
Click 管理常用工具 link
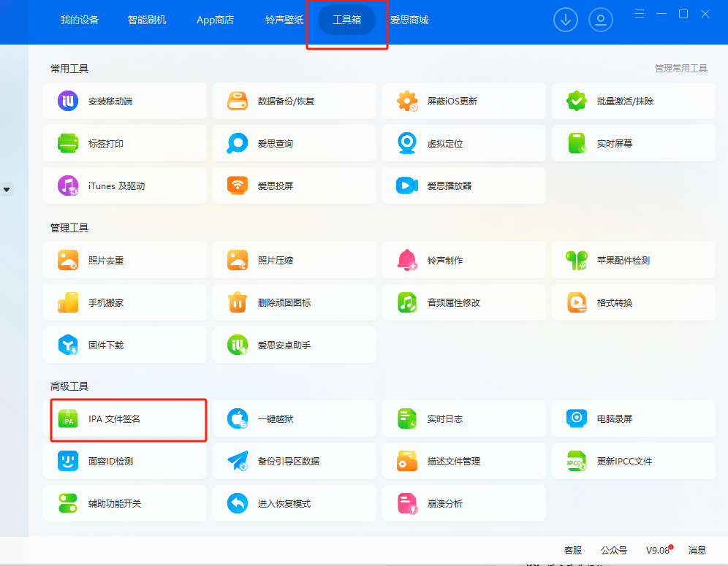[680, 68]
